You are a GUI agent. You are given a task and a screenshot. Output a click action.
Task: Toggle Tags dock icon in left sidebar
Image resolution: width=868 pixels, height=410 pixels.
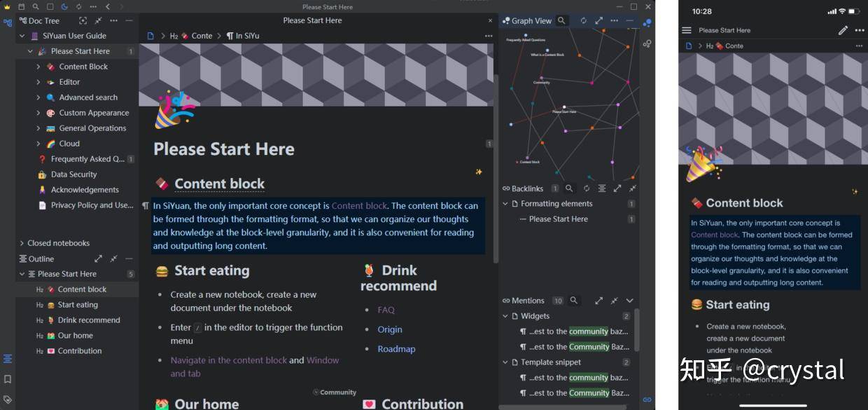(x=8, y=399)
